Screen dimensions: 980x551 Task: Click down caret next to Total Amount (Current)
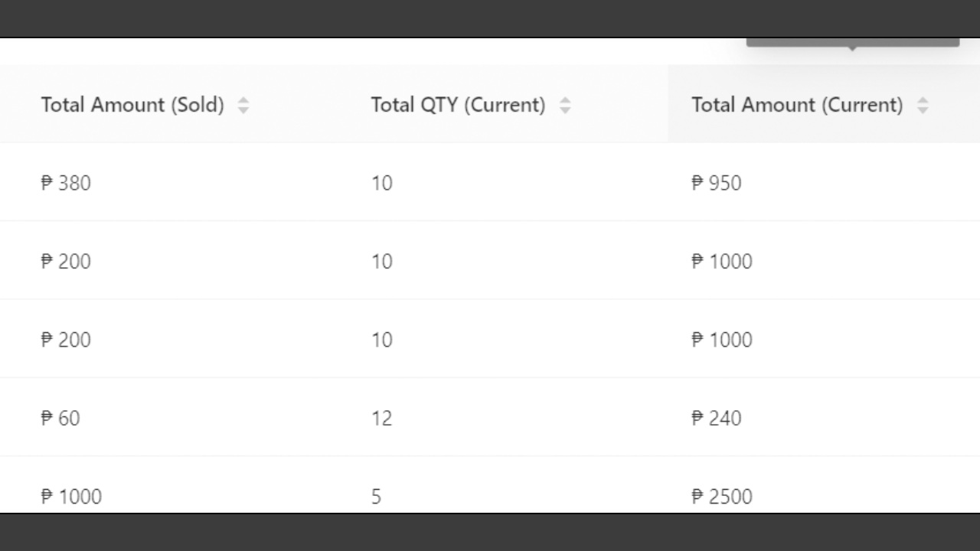tap(923, 110)
